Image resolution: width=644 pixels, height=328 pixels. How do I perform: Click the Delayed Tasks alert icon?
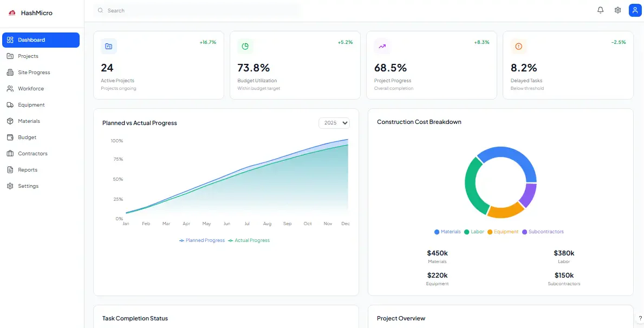coord(518,47)
